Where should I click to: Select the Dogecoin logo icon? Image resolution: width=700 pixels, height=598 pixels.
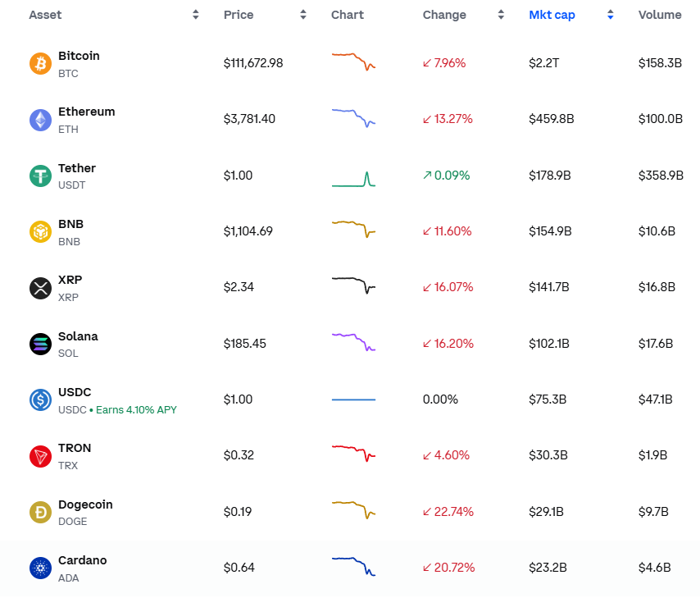[x=39, y=511]
